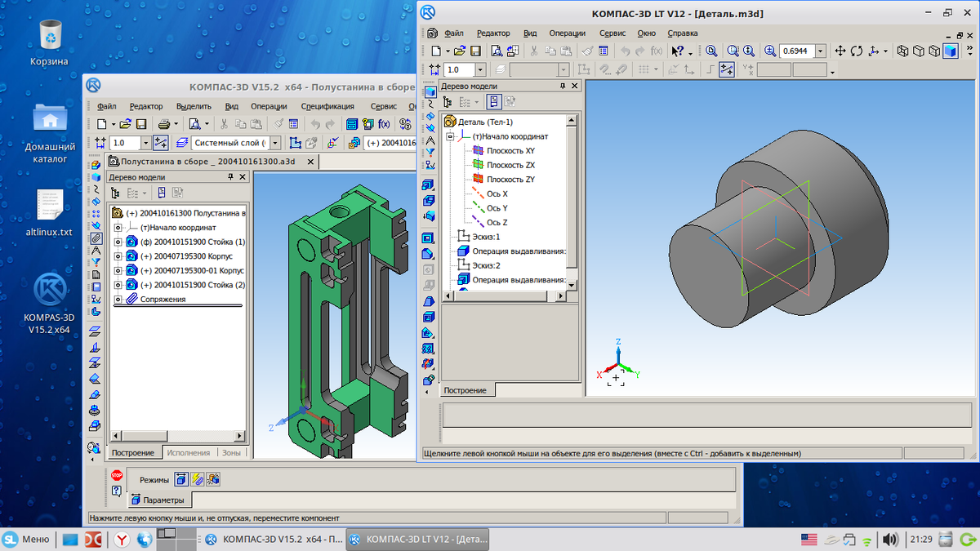Viewport: 980px width, 551px height.
Task: Click horizontal scrollbar in V15.2 model tree
Action: (x=178, y=437)
